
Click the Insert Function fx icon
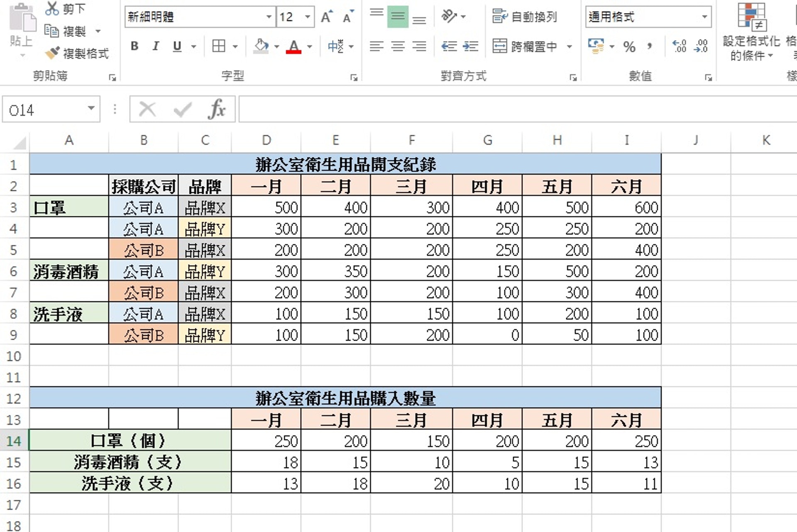217,110
